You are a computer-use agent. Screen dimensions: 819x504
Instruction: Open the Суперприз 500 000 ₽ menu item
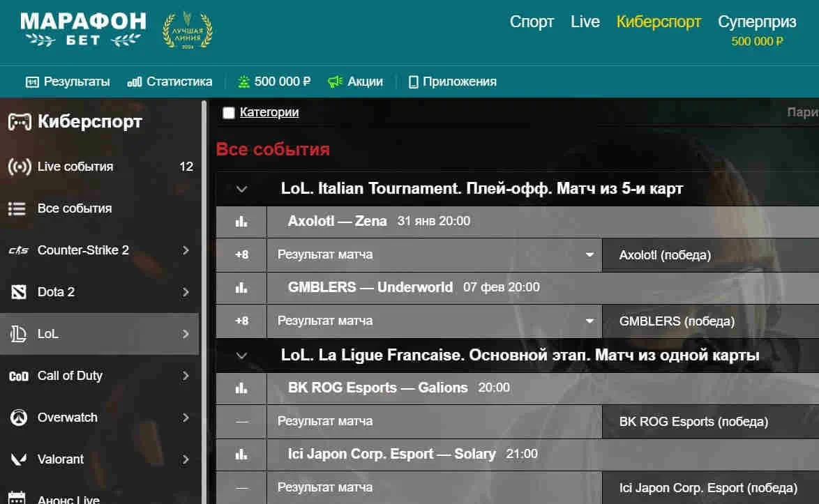click(x=757, y=30)
